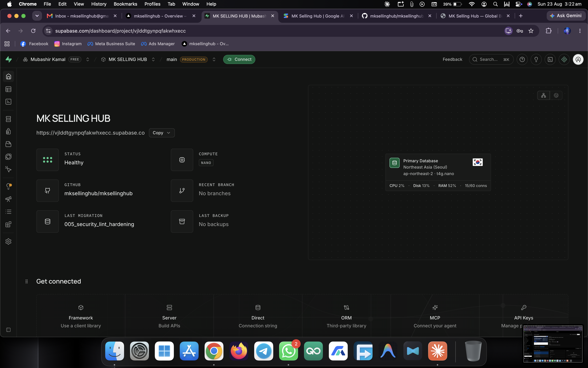Click the GitHub icon tile

click(48, 191)
